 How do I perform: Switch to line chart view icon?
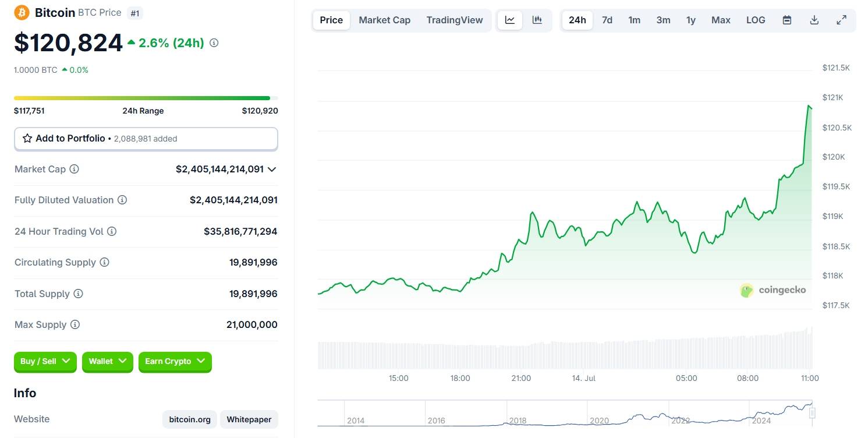pyautogui.click(x=510, y=20)
